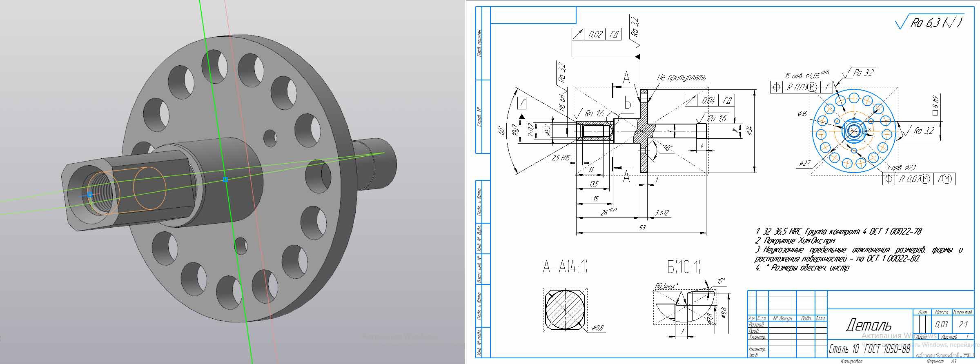Click the 60° angle dimension
980x364 pixels.
coord(503,130)
